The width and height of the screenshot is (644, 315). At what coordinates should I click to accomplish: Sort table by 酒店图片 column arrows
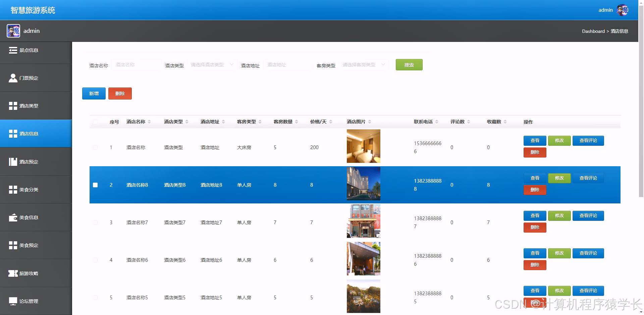coord(370,122)
